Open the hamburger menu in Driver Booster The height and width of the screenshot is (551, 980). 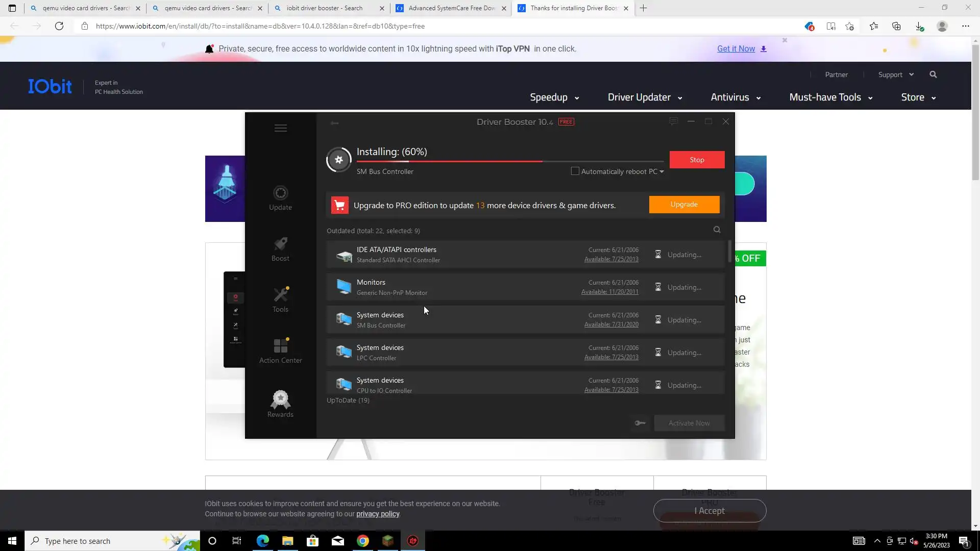click(x=280, y=128)
